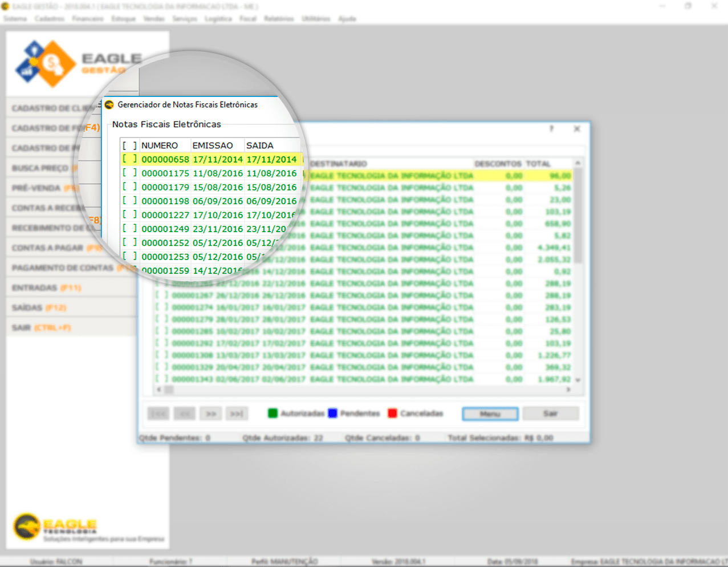The height and width of the screenshot is (567, 728).
Task: Check the box for note 000001308
Action: click(x=162, y=355)
